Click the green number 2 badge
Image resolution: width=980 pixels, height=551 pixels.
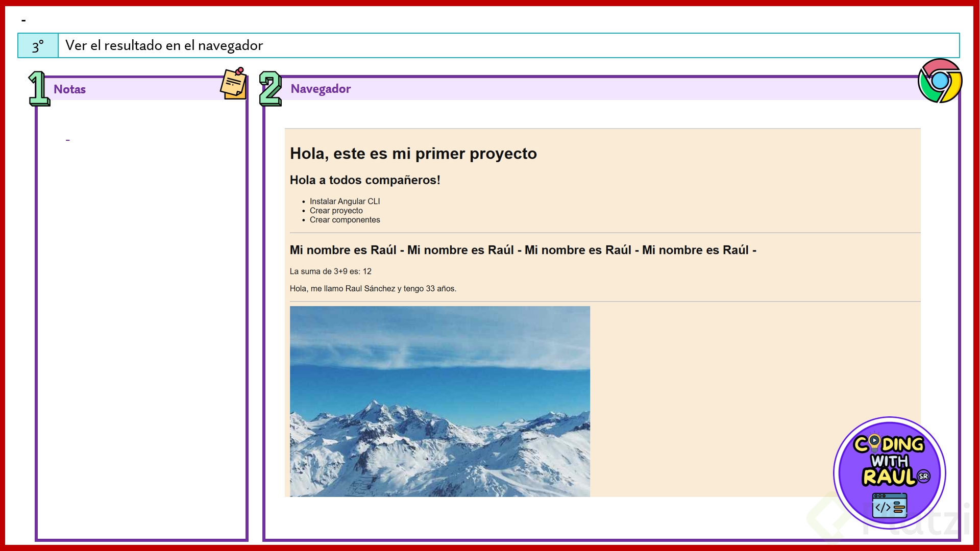point(271,89)
